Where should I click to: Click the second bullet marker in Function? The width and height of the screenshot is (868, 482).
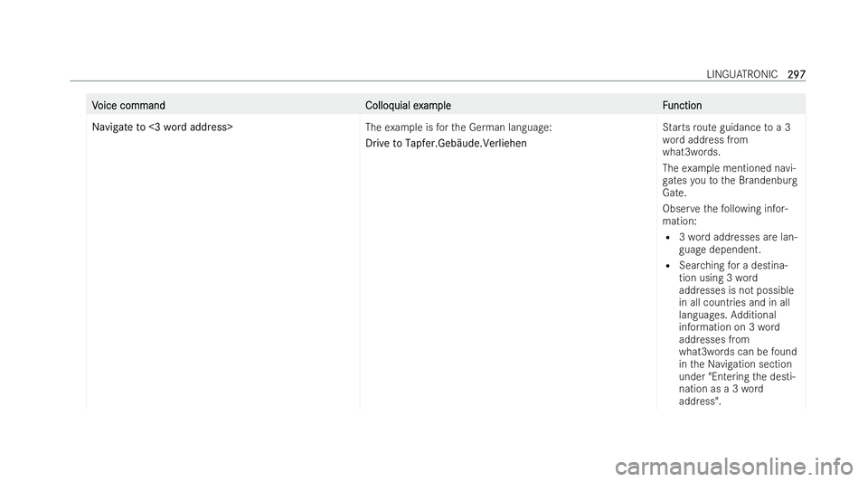(669, 266)
